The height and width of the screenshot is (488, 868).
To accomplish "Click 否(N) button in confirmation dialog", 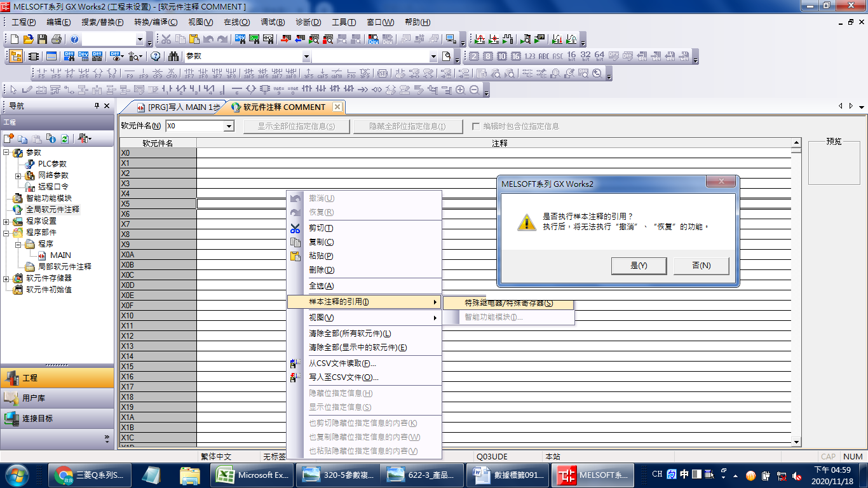I will [701, 266].
